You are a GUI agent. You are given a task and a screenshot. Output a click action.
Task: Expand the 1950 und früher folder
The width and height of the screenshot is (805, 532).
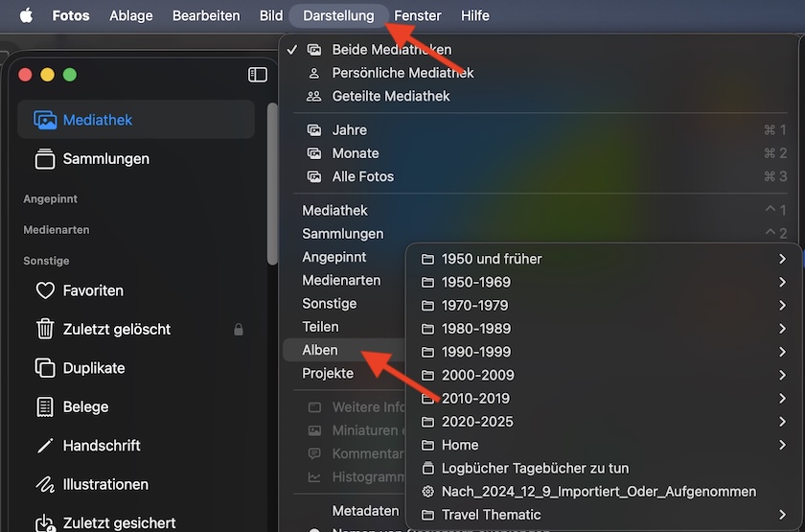[x=491, y=259]
